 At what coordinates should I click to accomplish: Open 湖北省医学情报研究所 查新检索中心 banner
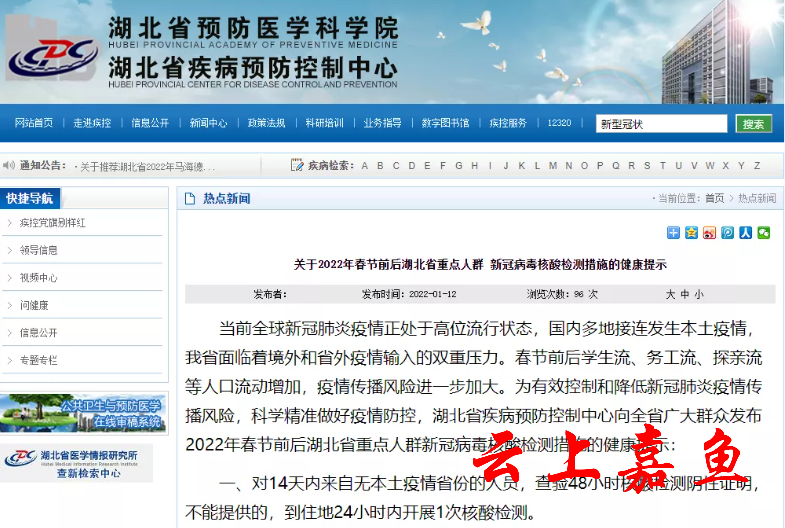click(76, 463)
